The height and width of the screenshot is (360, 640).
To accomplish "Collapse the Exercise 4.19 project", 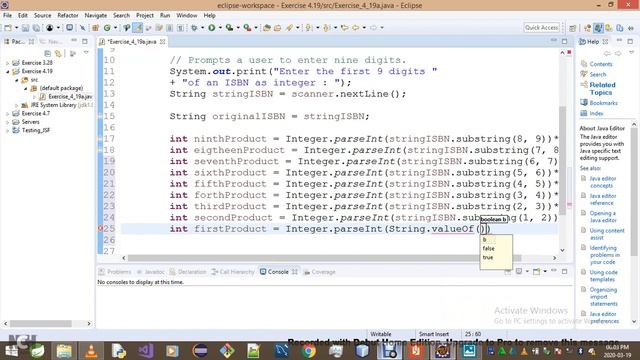I will point(7,71).
